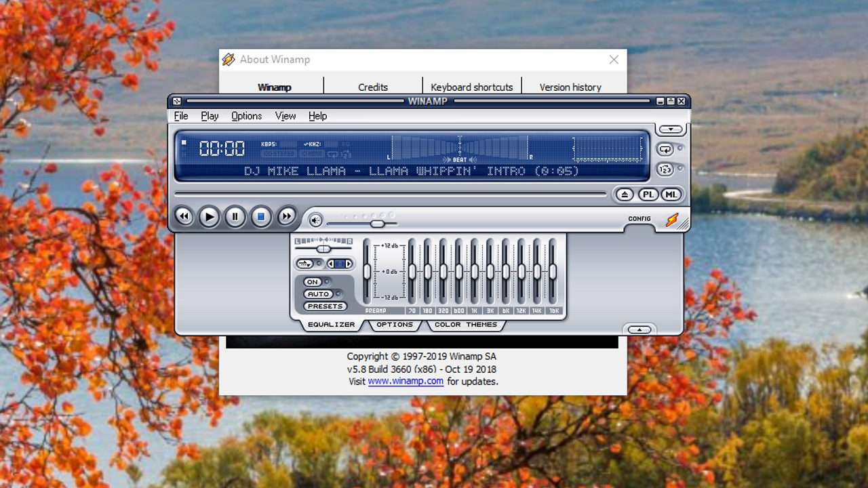Toggle the ML media library button
Screen dimensions: 868x488
coord(671,195)
